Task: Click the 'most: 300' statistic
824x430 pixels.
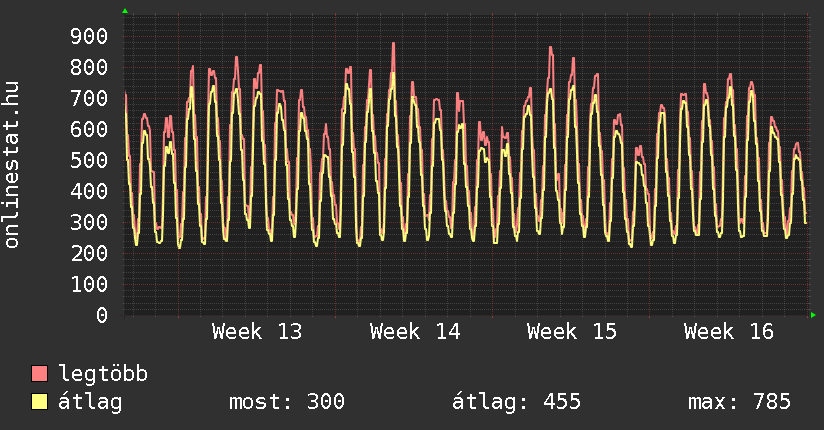Action: pyautogui.click(x=287, y=402)
